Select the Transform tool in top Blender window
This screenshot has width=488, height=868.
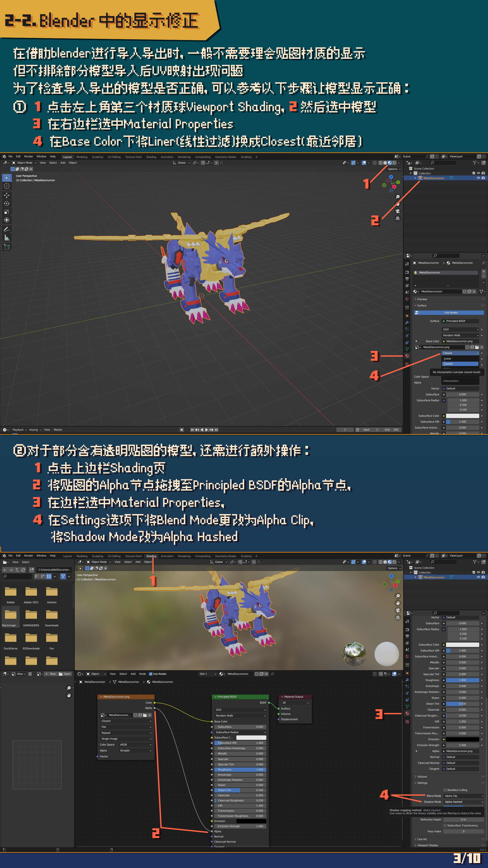point(7,220)
